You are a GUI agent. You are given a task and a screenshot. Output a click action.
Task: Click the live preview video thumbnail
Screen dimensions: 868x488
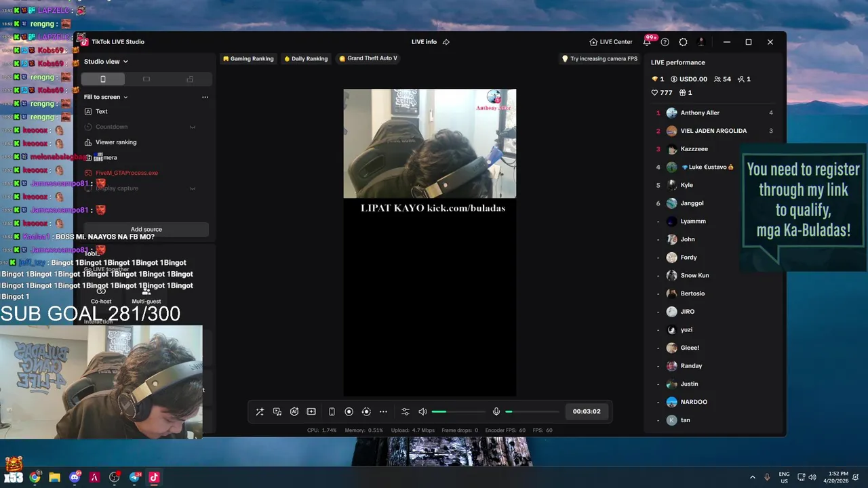point(430,144)
